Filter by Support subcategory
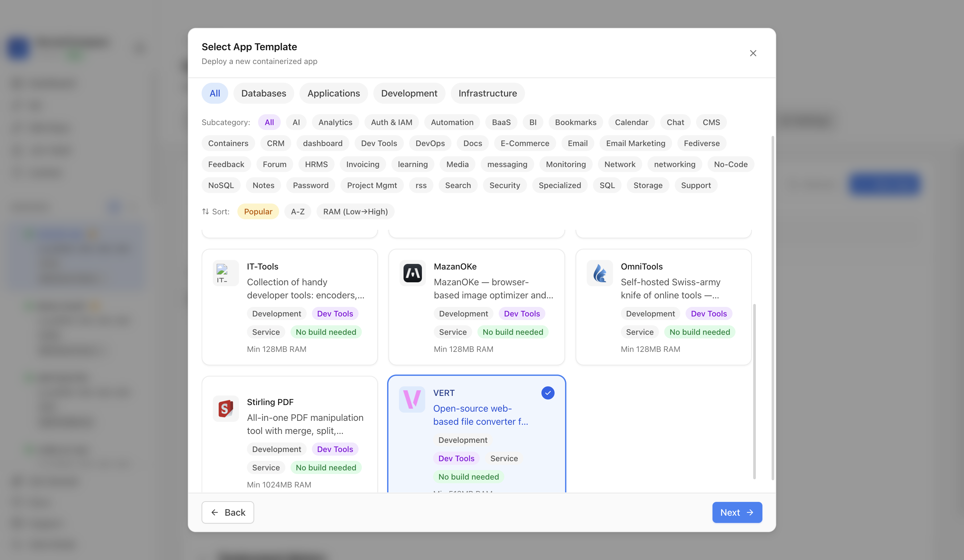 pos(695,185)
